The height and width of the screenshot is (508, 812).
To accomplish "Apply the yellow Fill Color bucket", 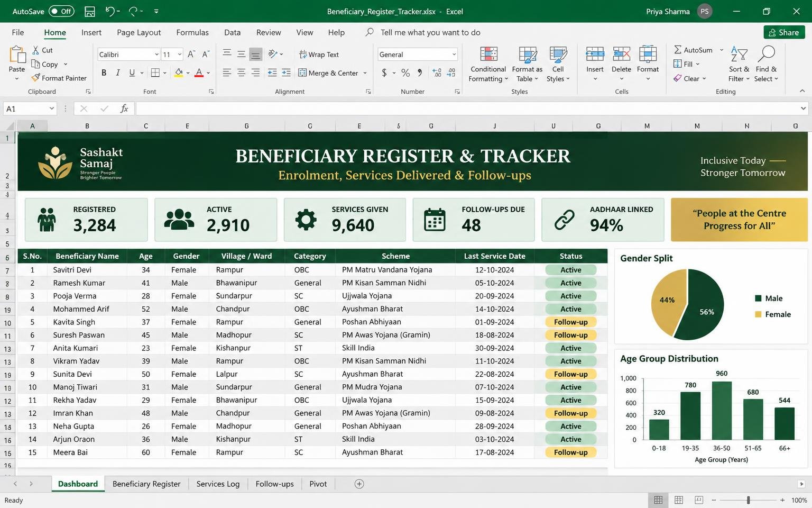I will click(x=179, y=73).
